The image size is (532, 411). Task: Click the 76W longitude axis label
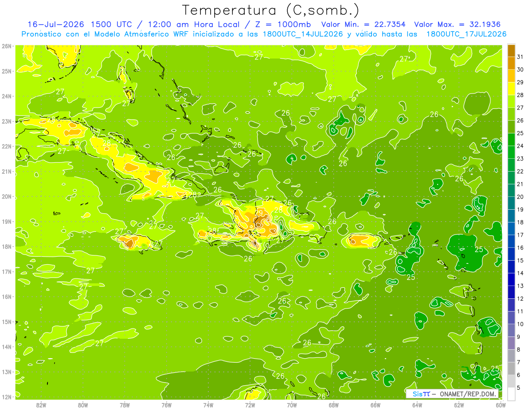pyautogui.click(x=167, y=405)
